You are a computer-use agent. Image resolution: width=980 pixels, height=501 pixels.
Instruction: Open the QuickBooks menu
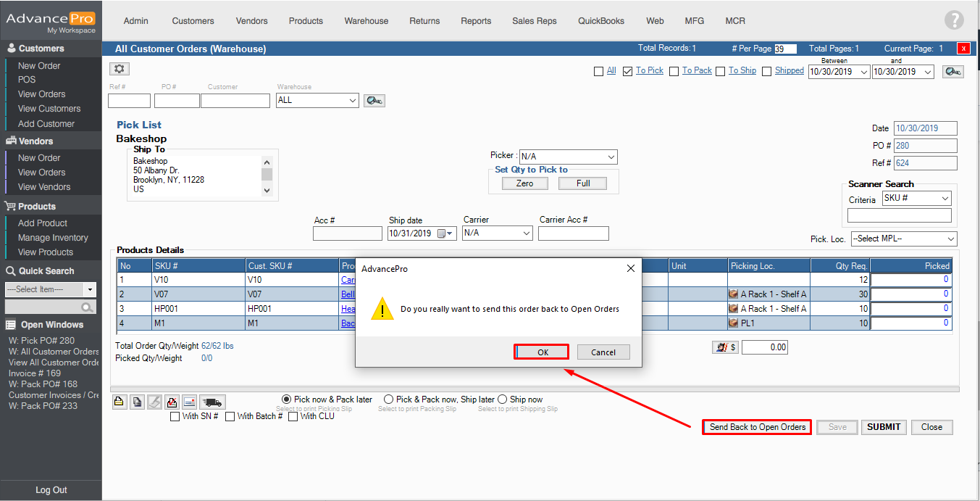[600, 21]
